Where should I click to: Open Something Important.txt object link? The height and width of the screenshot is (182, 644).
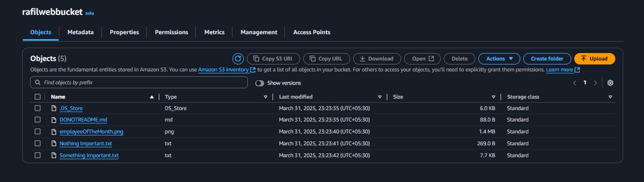click(x=89, y=156)
